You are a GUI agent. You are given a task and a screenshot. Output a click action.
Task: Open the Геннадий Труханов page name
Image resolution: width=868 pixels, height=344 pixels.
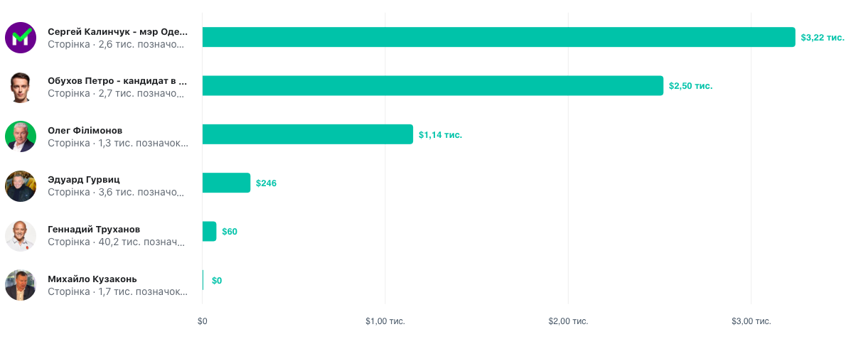93,229
